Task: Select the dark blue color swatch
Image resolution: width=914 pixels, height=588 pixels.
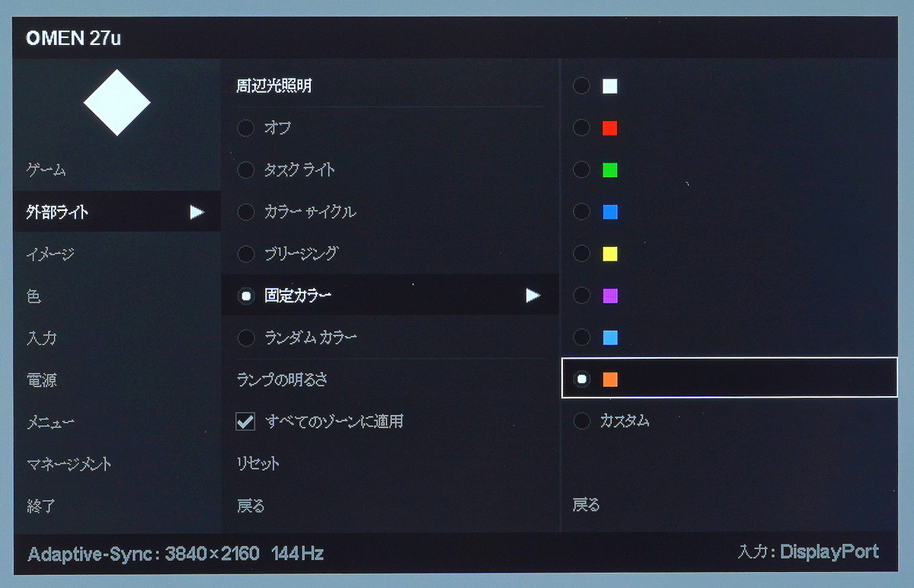Action: tap(609, 212)
